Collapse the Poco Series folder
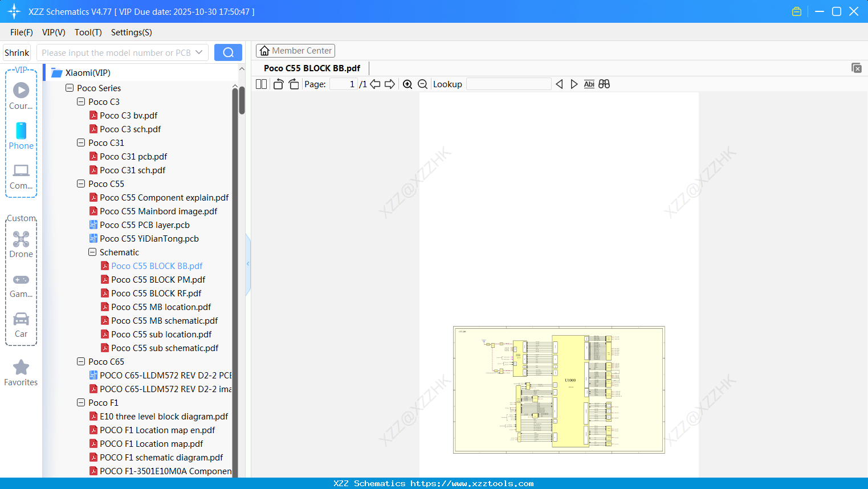 [70, 88]
